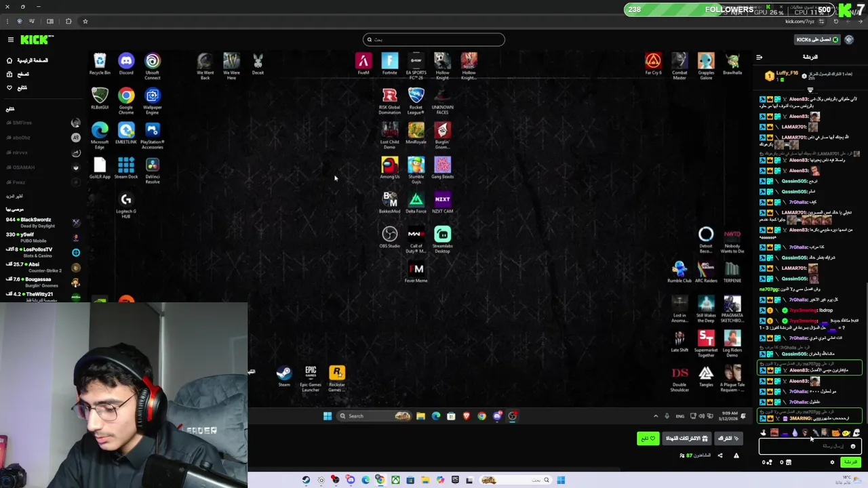Open OBS Studio desktop shortcut
Viewport: 868px width, 488px height.
pyautogui.click(x=390, y=237)
